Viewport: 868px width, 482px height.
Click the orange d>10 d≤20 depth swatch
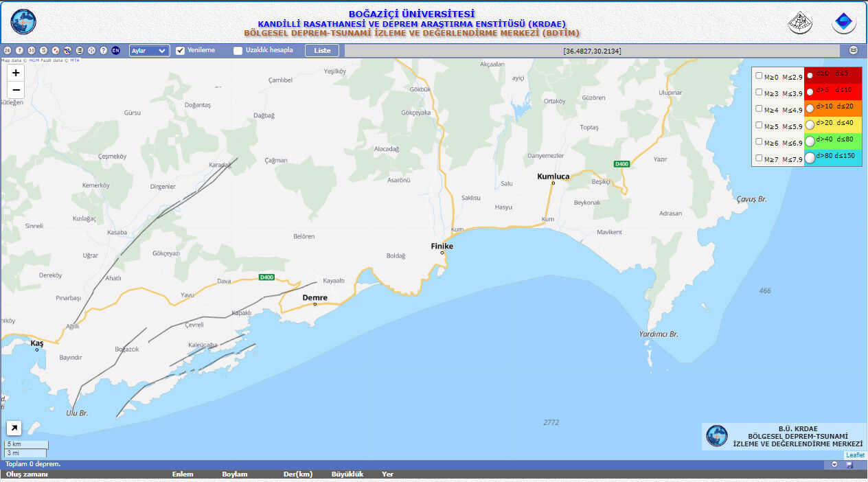(x=834, y=108)
